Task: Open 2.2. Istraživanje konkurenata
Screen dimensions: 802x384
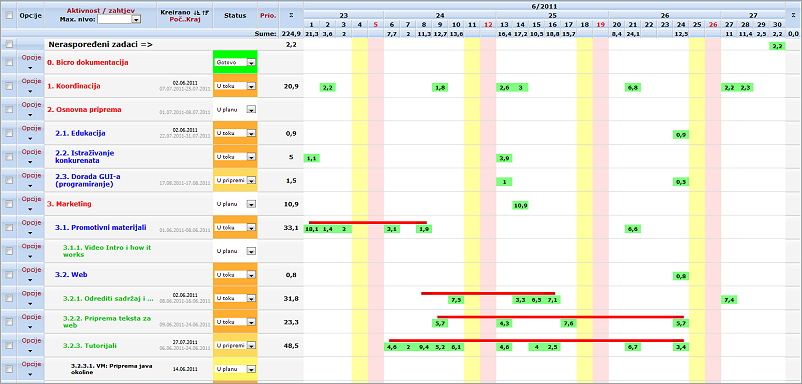Action: 85,156
